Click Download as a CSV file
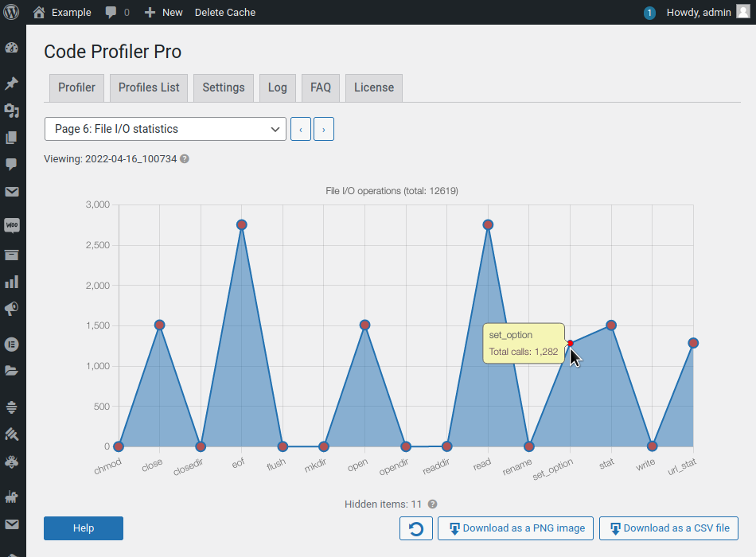This screenshot has width=756, height=557. (x=668, y=528)
